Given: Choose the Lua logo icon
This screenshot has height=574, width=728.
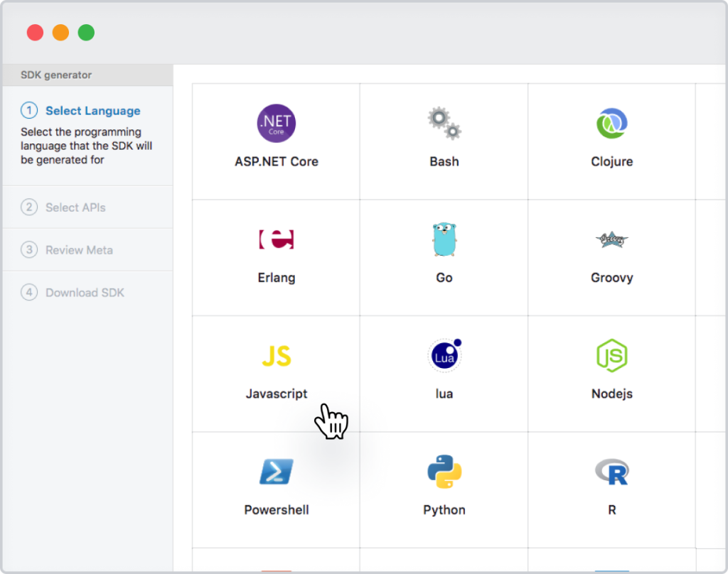Looking at the screenshot, I should (x=444, y=355).
